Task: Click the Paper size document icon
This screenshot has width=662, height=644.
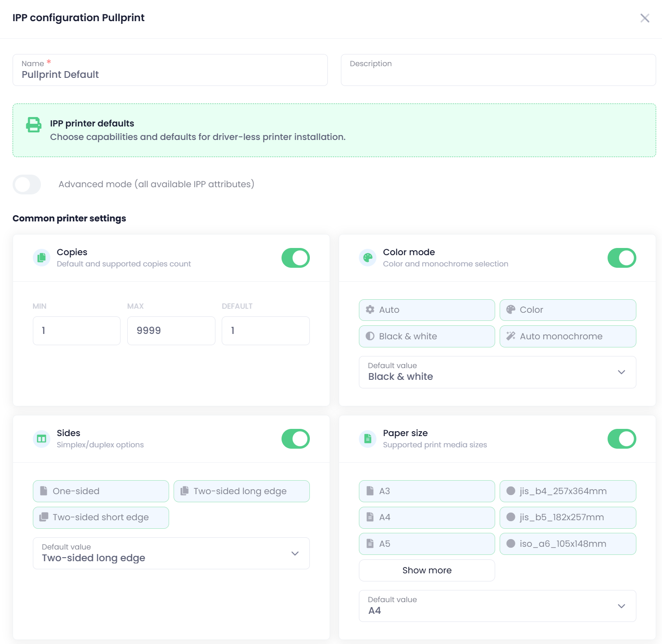Action: tap(368, 439)
